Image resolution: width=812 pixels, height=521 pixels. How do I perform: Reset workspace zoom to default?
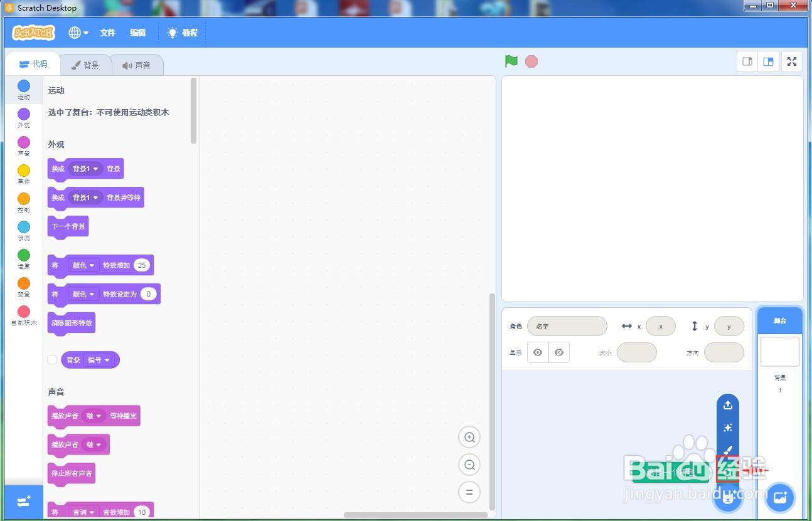coord(469,492)
